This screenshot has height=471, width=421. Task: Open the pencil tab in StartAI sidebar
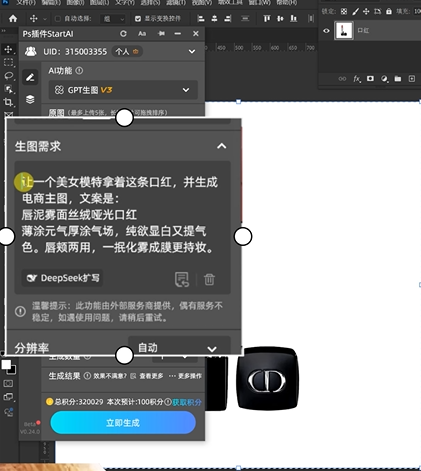tap(30, 77)
